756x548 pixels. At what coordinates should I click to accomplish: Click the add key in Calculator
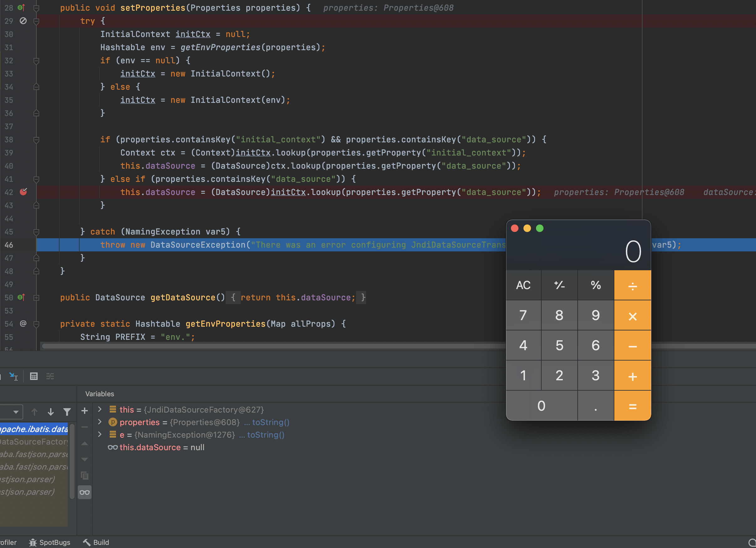point(632,376)
